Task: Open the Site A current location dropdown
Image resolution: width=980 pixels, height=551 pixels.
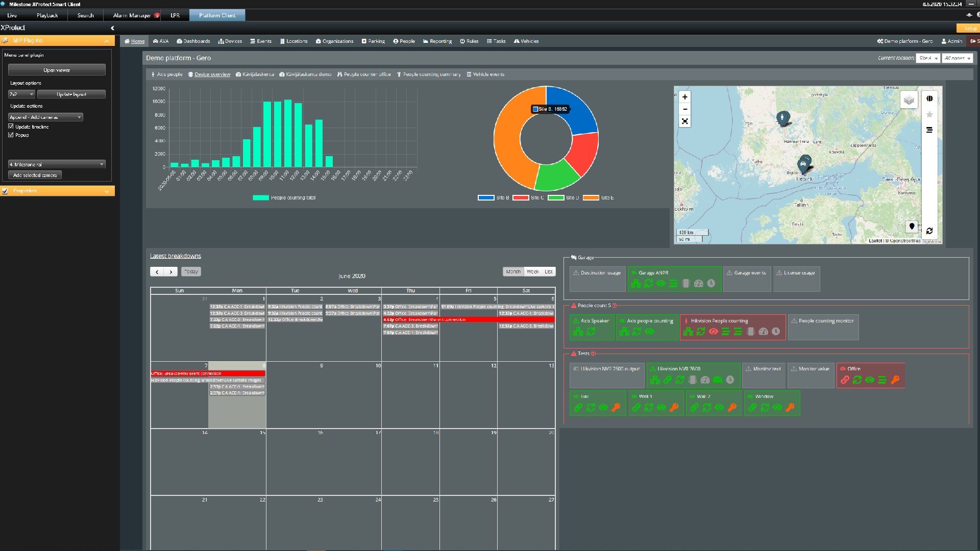Action: pos(928,58)
